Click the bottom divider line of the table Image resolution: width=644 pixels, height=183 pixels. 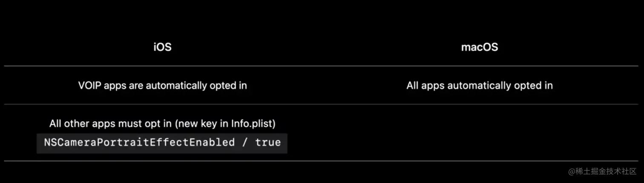point(322,161)
